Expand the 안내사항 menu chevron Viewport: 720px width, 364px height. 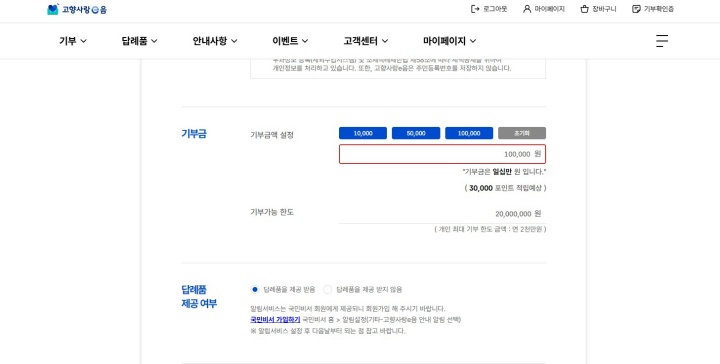point(234,41)
